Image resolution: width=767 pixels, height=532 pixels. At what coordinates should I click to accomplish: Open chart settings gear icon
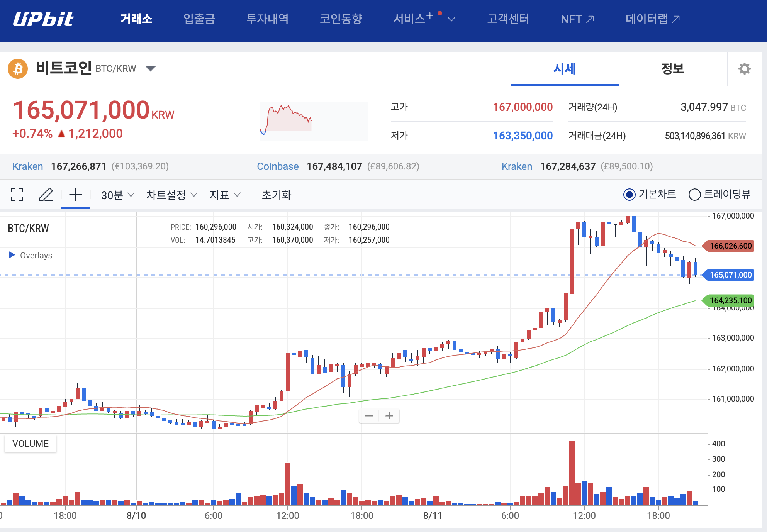[x=744, y=69]
